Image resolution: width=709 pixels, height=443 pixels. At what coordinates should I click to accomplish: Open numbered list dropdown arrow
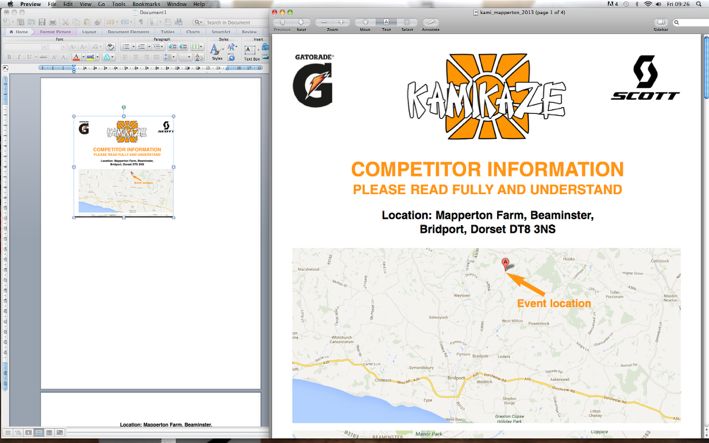click(149, 47)
